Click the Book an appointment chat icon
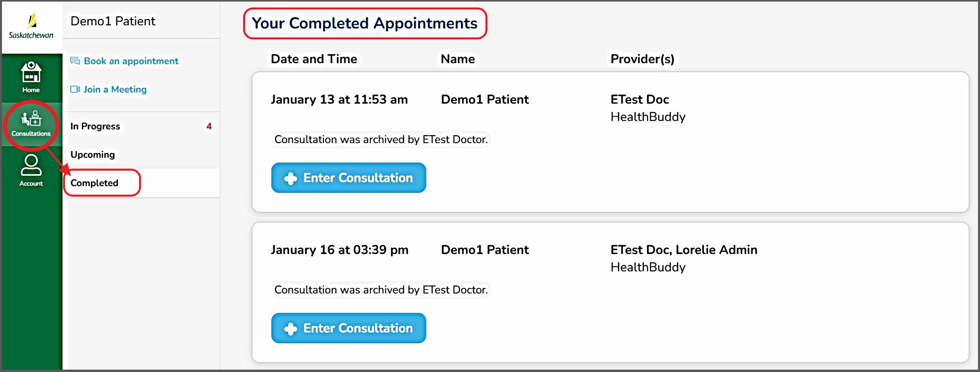The width and height of the screenshot is (980, 372). (x=75, y=61)
